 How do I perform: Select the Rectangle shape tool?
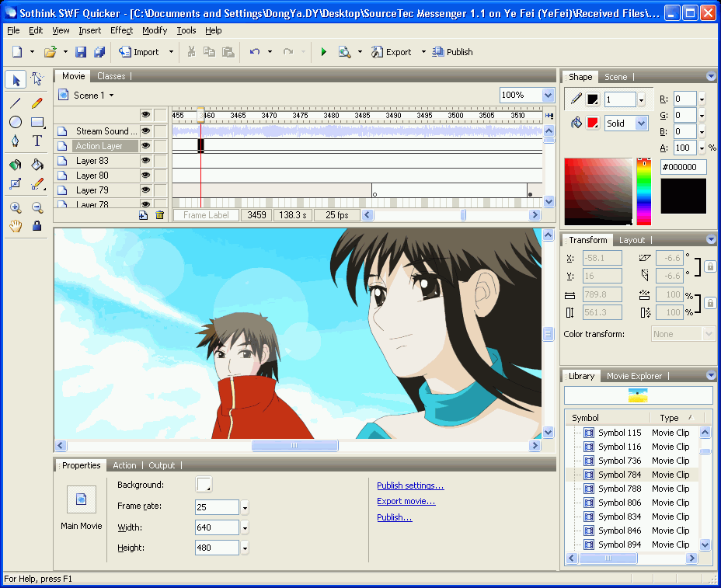[x=37, y=122]
